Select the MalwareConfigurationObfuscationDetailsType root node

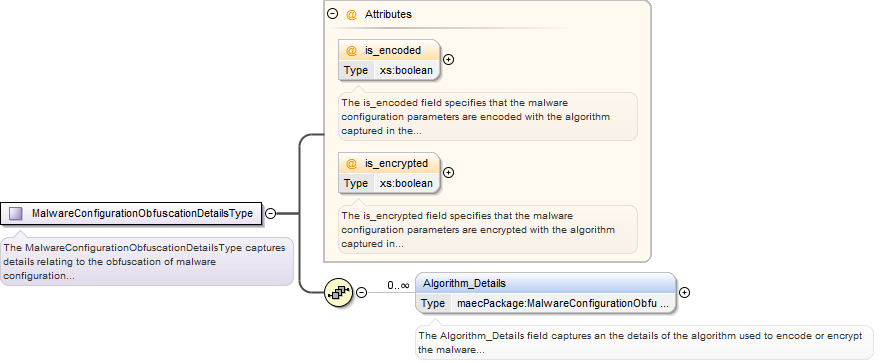pyautogui.click(x=131, y=214)
